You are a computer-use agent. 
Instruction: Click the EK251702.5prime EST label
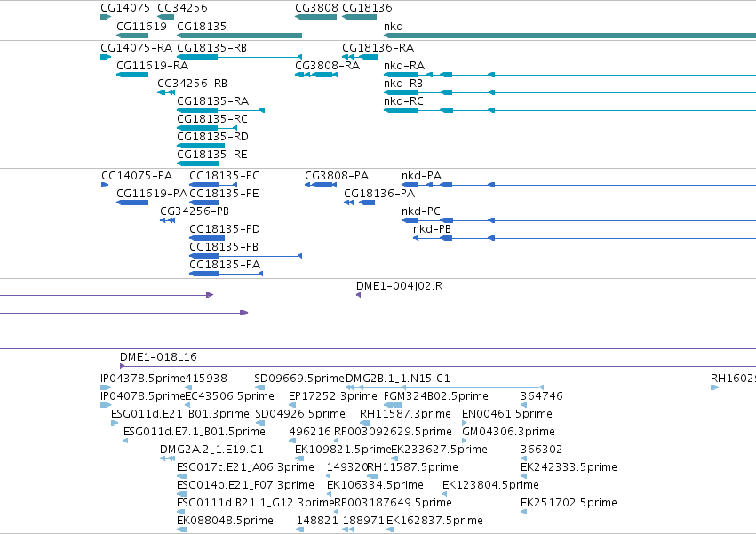pos(569,504)
